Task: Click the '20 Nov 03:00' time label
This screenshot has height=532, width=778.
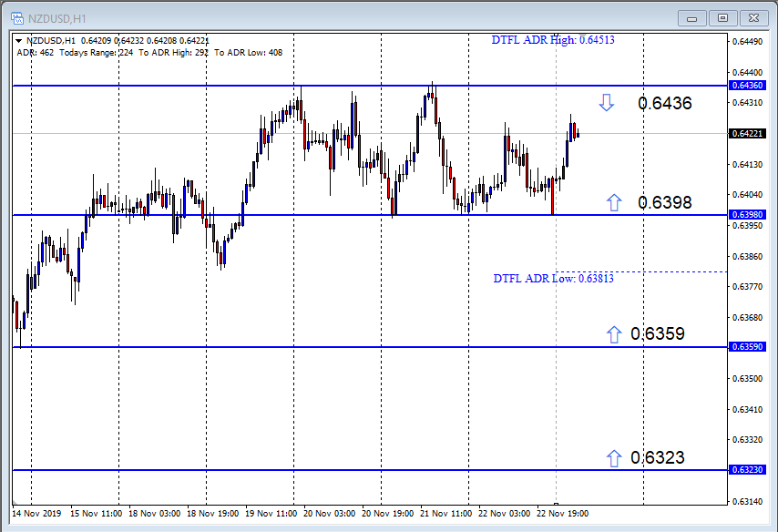Action: click(x=330, y=513)
